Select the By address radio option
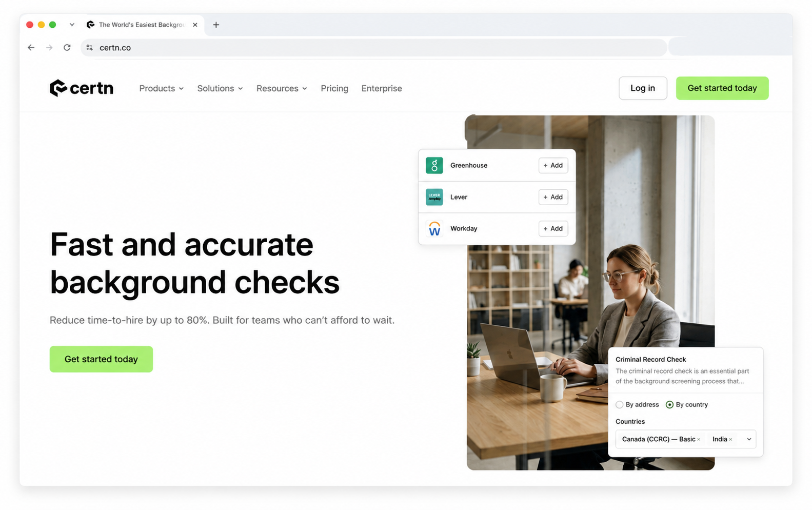Viewport: 812px width, 510px height. coord(620,405)
